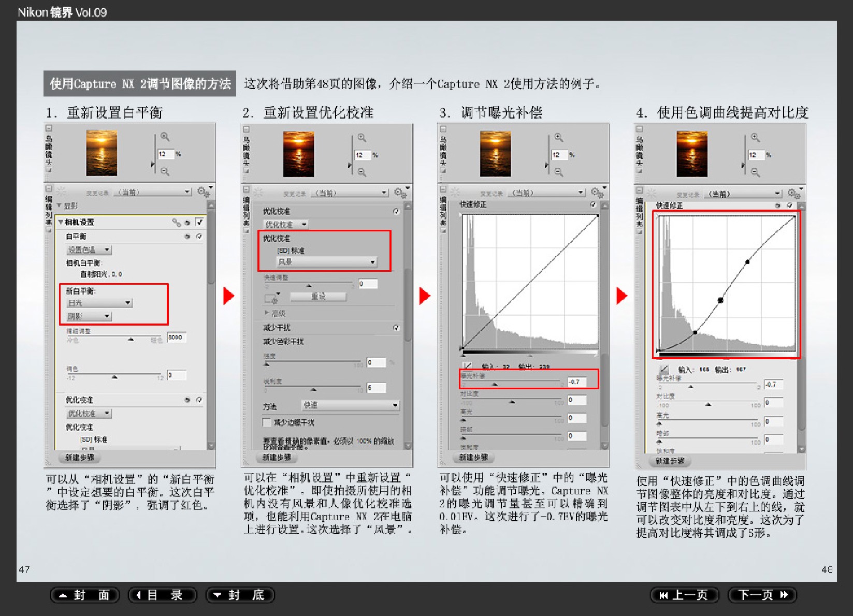This screenshot has height=616, width=853.
Task: Open the 设置色温 dropdown
Action: point(89,250)
